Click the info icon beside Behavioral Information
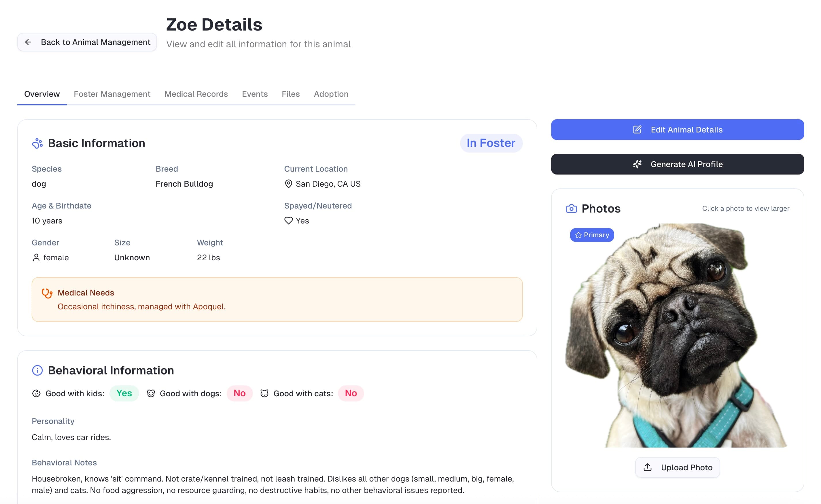 [37, 370]
